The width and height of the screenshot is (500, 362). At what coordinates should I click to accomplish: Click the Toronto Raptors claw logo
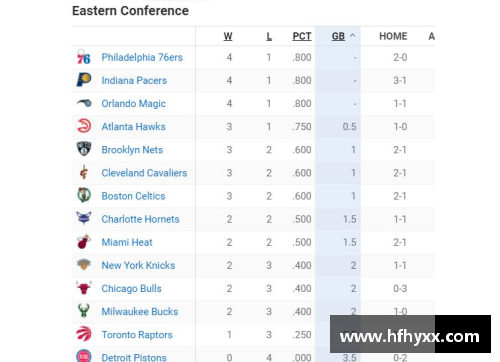84,334
